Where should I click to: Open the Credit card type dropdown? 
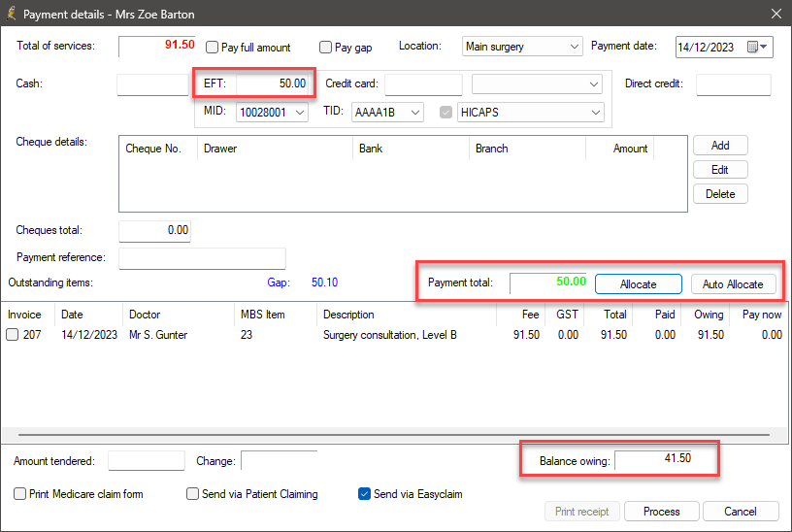click(537, 83)
